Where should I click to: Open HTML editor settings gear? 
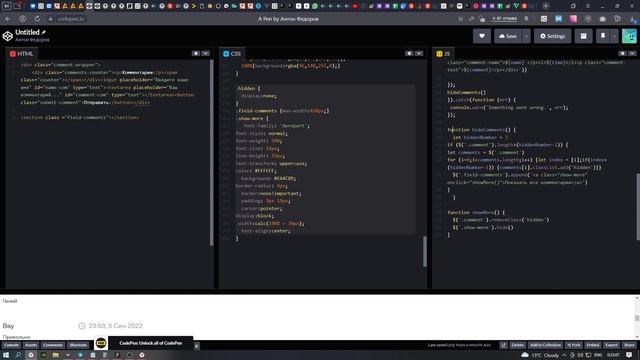tap(196, 53)
